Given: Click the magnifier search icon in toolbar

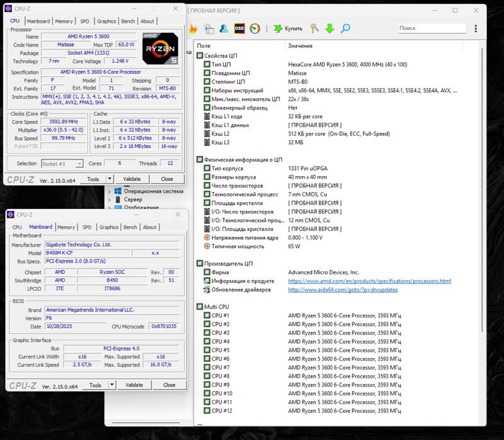Looking at the screenshot, I should pyautogui.click(x=345, y=28).
